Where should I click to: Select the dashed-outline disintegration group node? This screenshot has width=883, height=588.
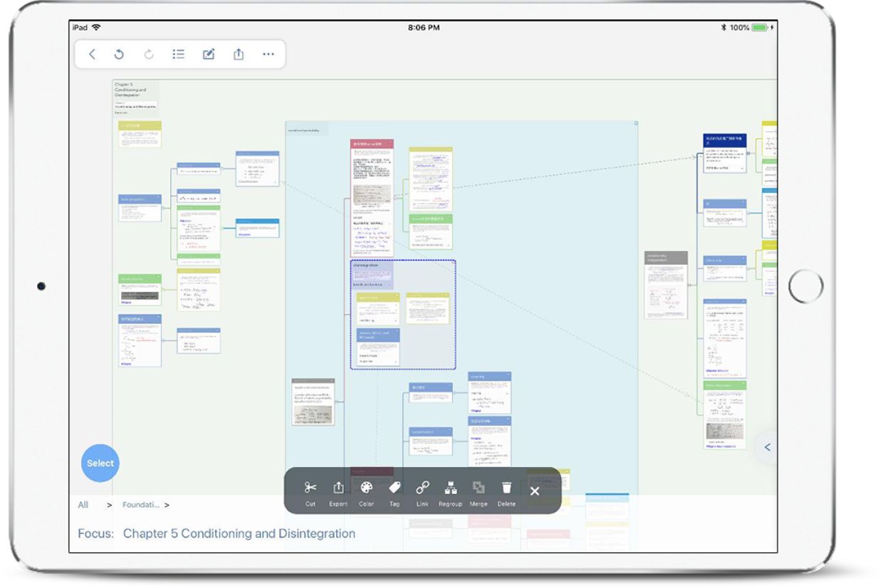coord(403,315)
